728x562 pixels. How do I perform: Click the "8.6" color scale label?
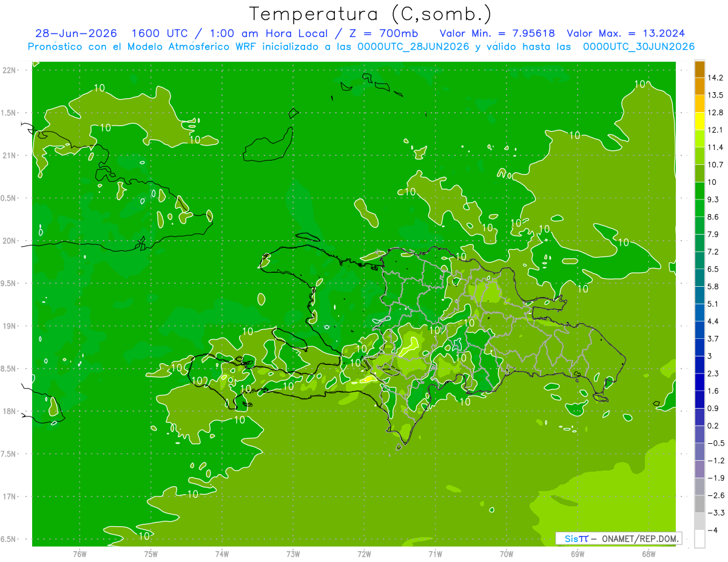[713, 217]
